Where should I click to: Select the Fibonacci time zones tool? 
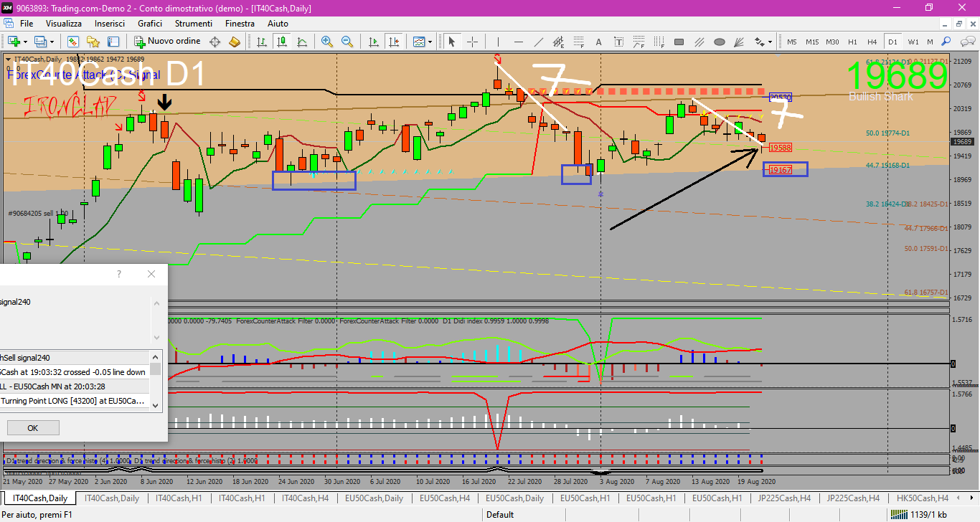[x=659, y=42]
